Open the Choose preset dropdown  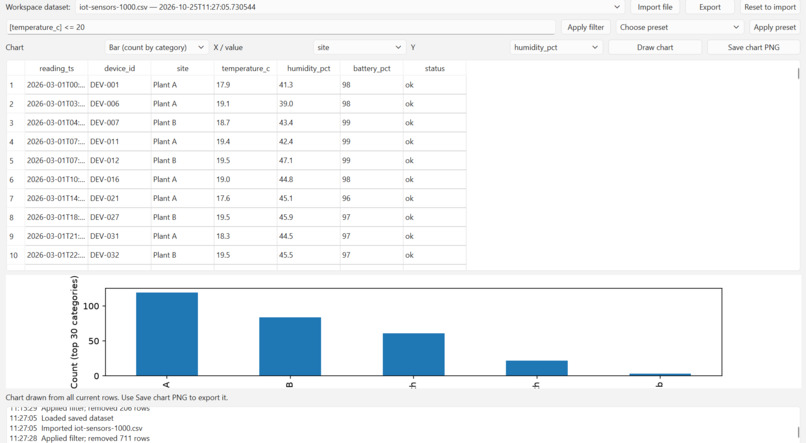pyautogui.click(x=679, y=27)
